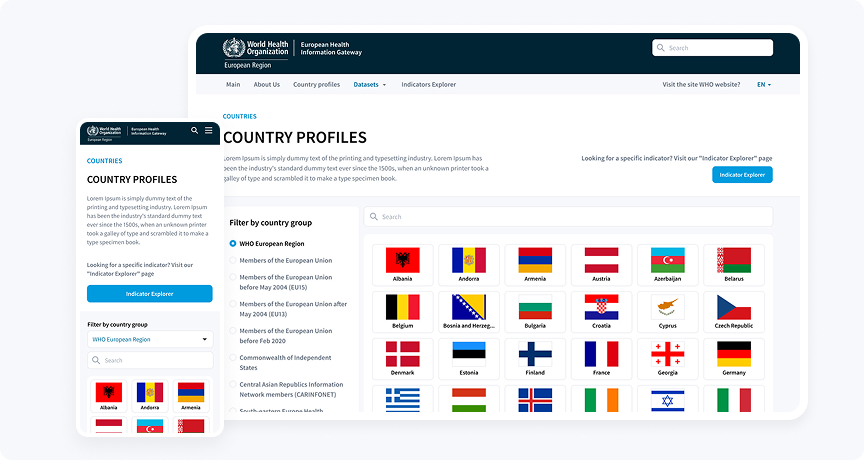Screen dimensions: 864x465
Task: Open the mobile hamburger menu
Action: pos(208,130)
